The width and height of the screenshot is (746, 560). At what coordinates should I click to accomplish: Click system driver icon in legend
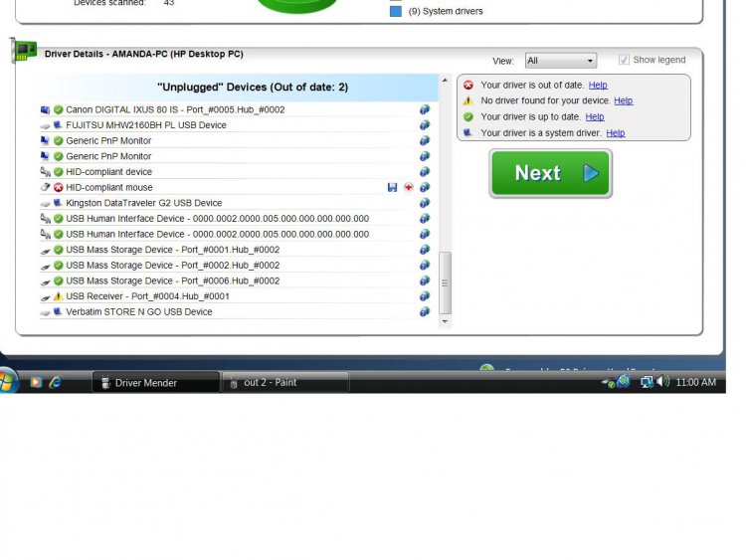(x=468, y=132)
